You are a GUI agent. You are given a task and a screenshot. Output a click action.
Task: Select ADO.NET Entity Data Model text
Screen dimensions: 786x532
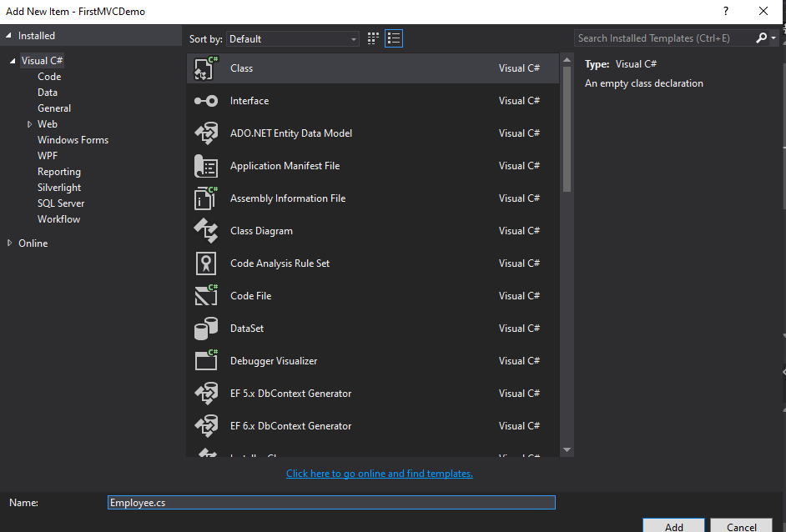click(x=291, y=133)
